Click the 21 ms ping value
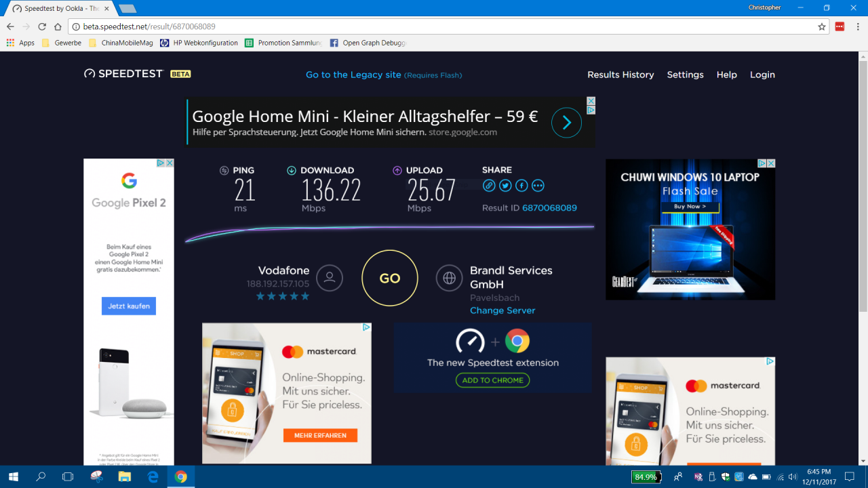 (x=245, y=190)
